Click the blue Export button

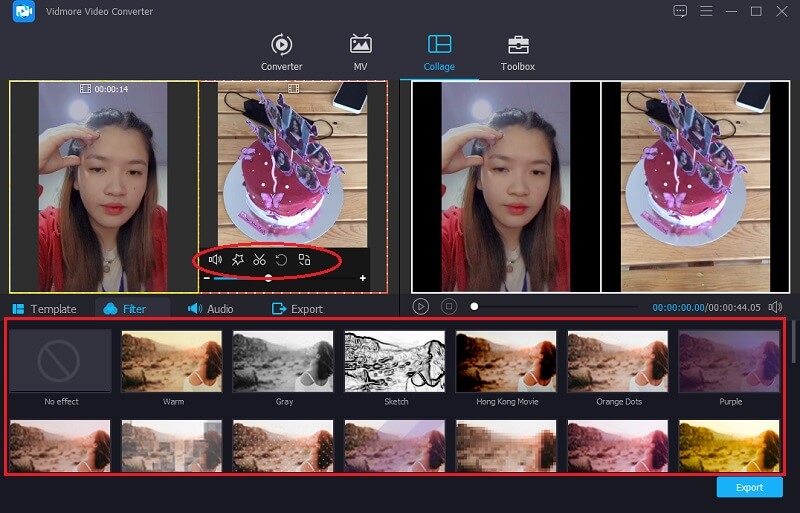[749, 487]
